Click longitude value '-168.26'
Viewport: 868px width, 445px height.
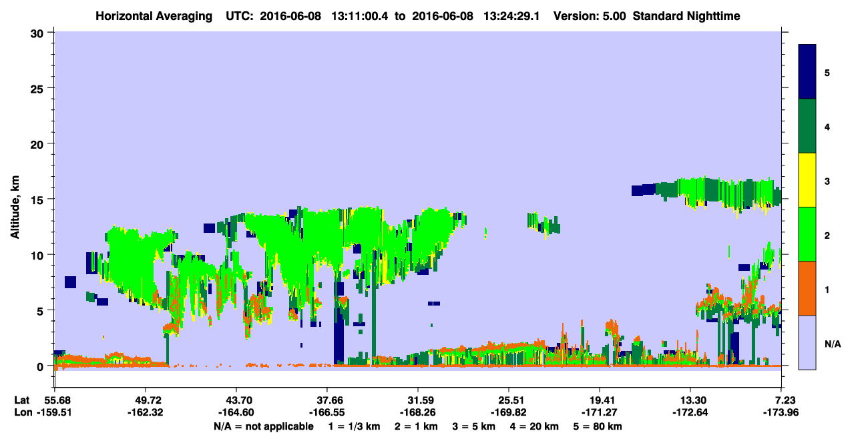pyautogui.click(x=418, y=412)
